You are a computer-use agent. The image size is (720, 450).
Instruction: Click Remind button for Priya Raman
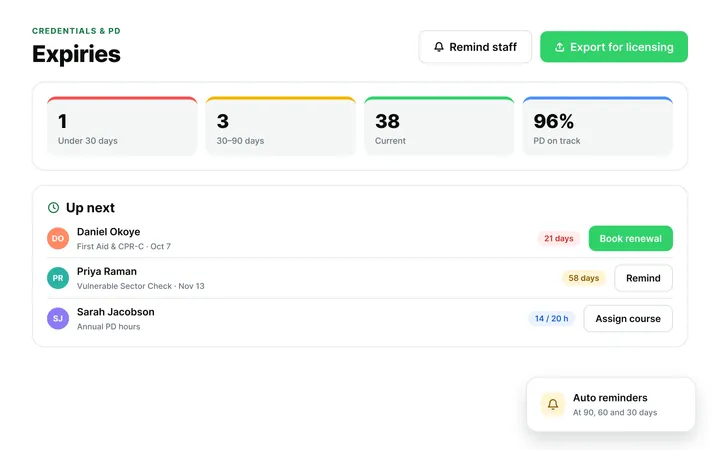pos(643,278)
